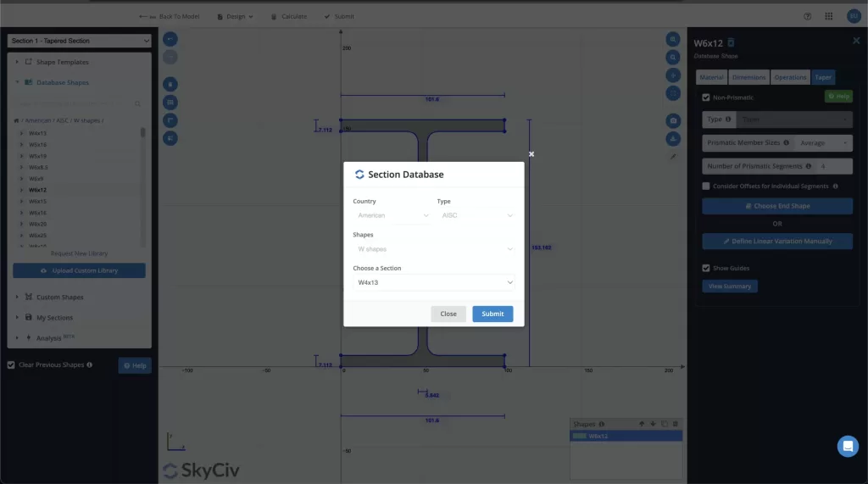Click the Choose End Shape button

tap(777, 206)
